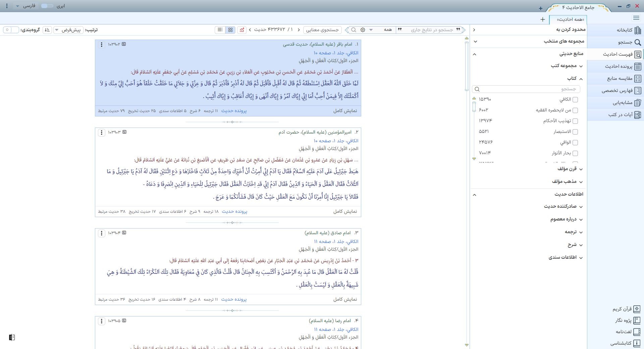Click the sort direction icon
Screen dimensions: 644x349
[x=47, y=30]
